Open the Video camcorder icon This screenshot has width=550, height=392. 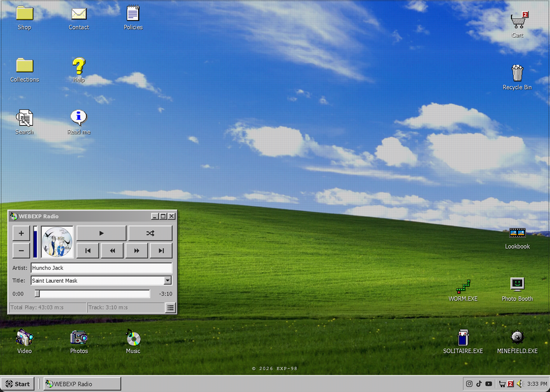pyautogui.click(x=24, y=337)
